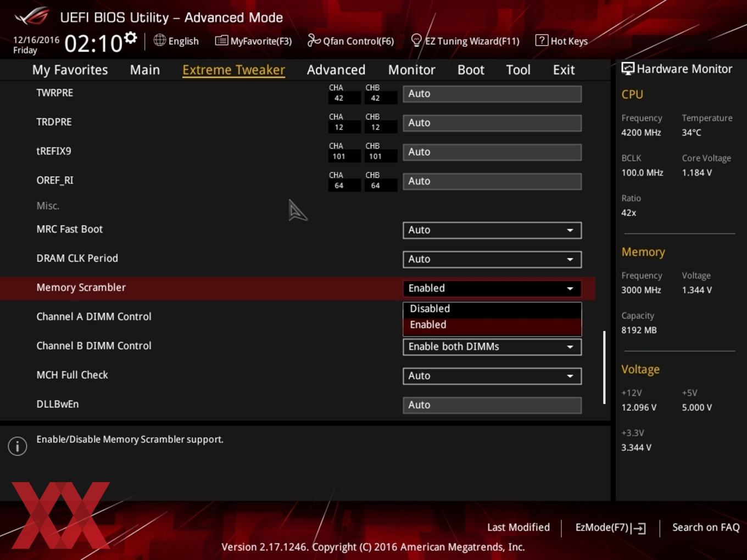
Task: Click the CPU temperature 34°C value
Action: [692, 132]
